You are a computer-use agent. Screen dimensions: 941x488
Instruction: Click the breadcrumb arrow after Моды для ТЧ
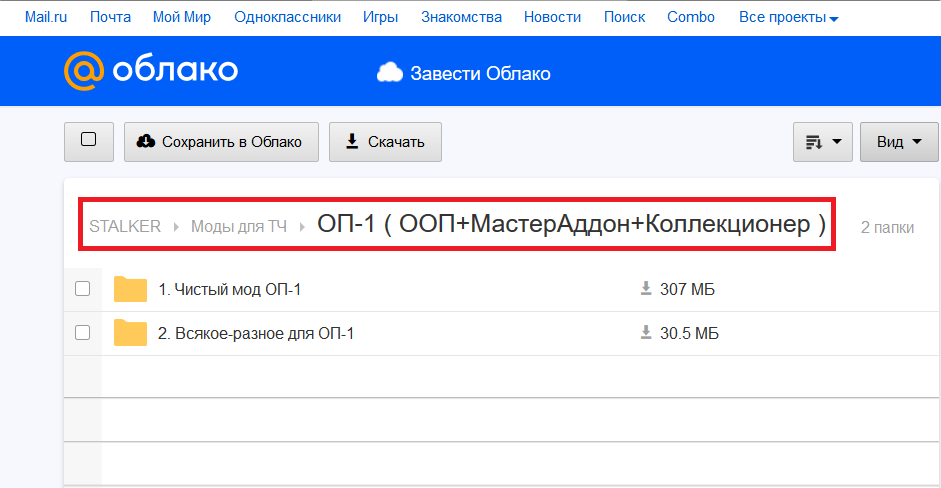click(302, 227)
